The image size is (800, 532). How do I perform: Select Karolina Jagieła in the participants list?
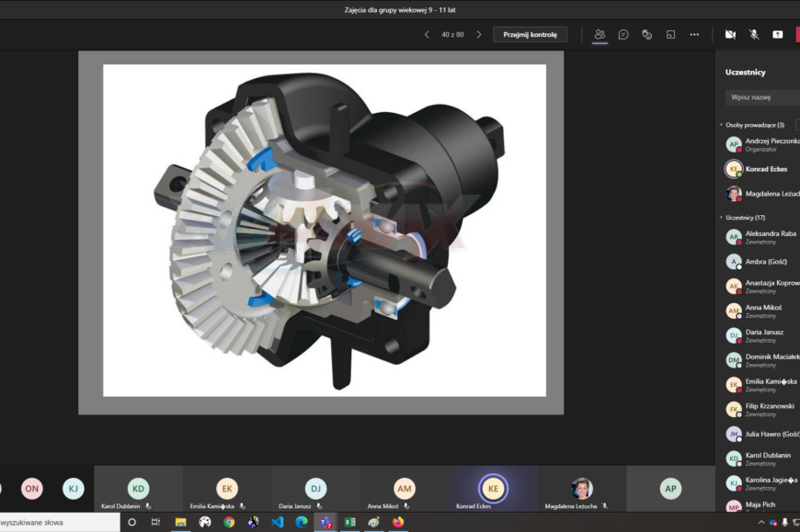[x=762, y=483]
